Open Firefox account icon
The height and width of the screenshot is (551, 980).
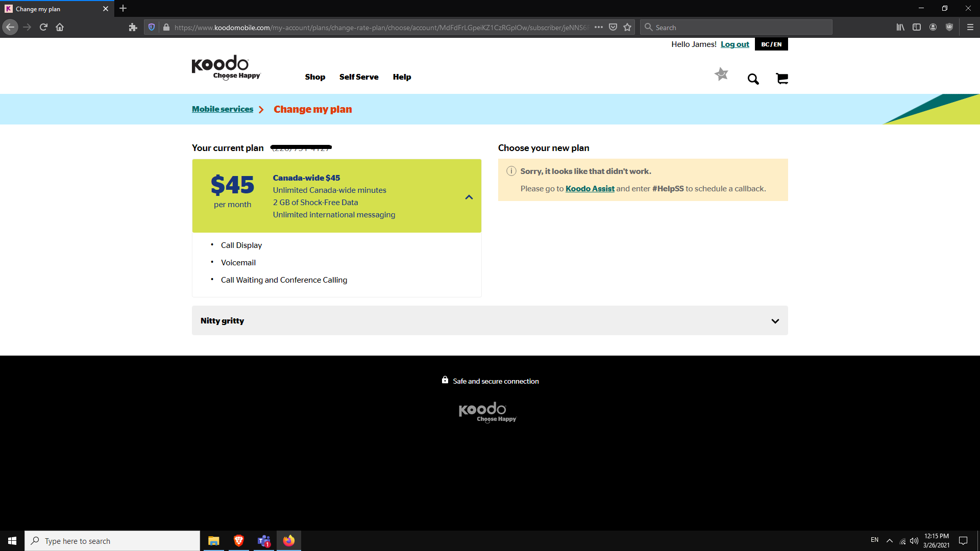coord(933,27)
